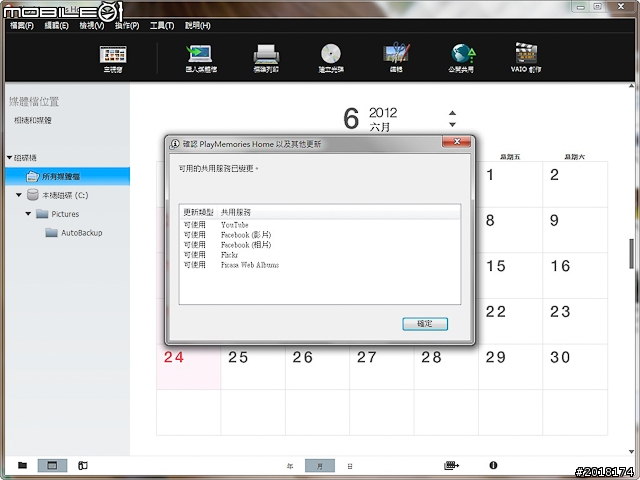This screenshot has height=480, width=640.
Task: Click the printer icon in toolbar
Action: coord(265,55)
